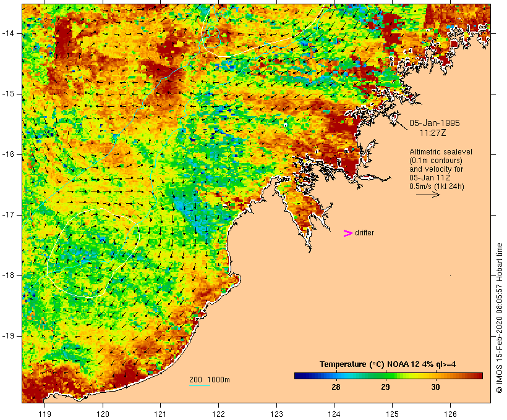The image size is (507, 420).
Task: Click the dark blue end of temperature colorbar
Action: pyautogui.click(x=299, y=376)
